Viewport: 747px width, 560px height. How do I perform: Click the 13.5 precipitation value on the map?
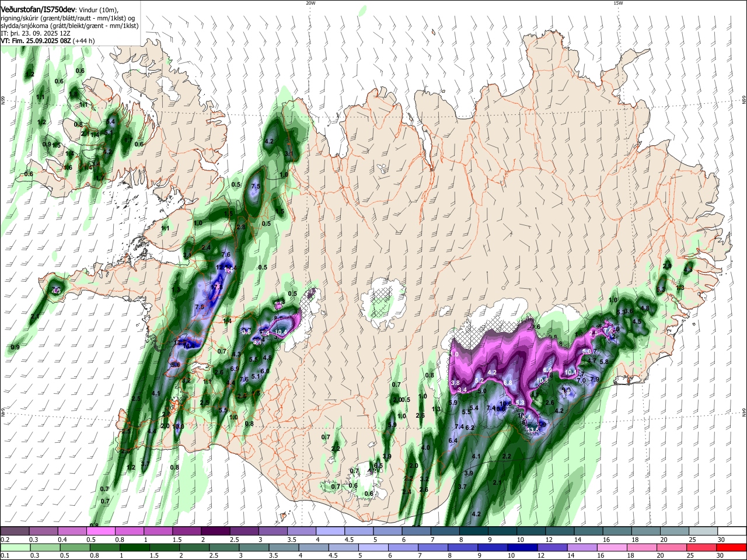(533, 430)
